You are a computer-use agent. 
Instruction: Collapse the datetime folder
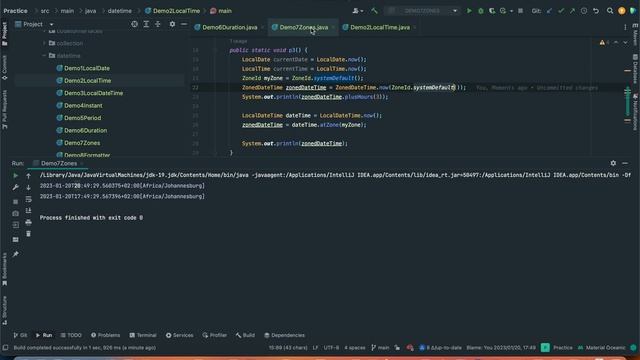pyautogui.click(x=44, y=56)
